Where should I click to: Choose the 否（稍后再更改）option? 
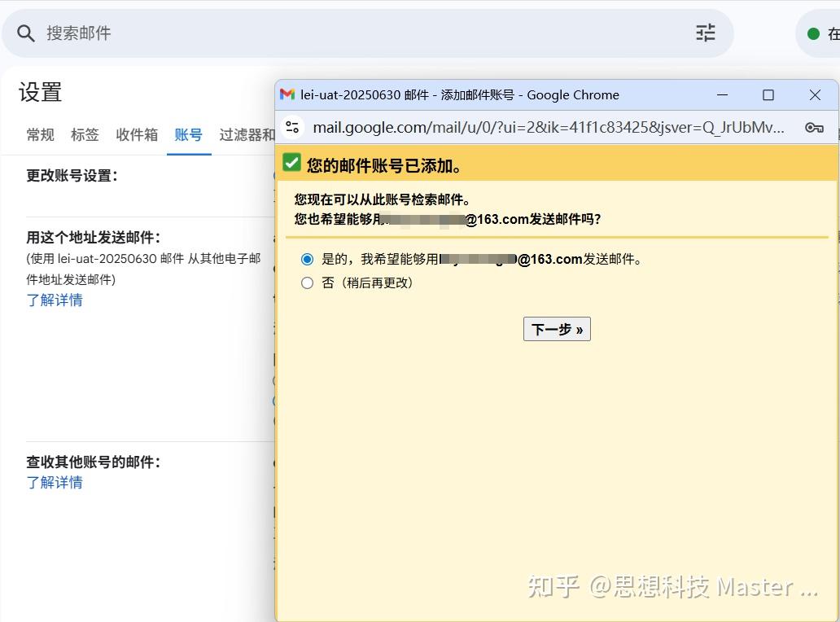[307, 283]
